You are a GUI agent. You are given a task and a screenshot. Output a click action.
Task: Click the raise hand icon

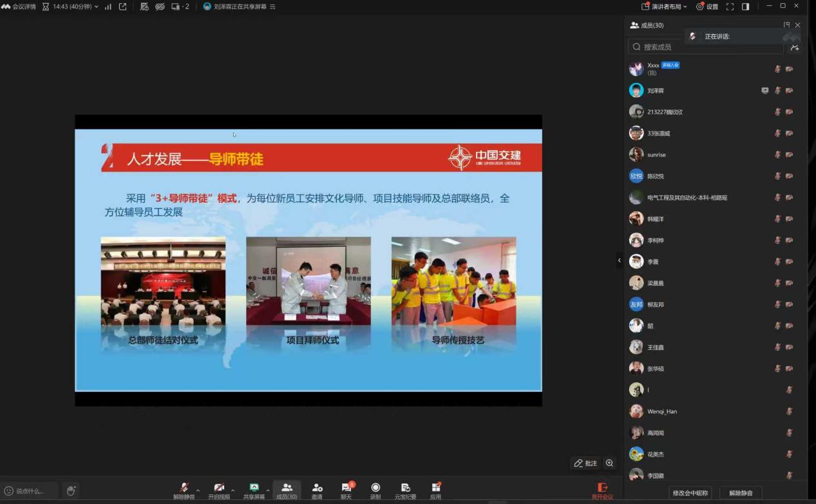coord(71,491)
